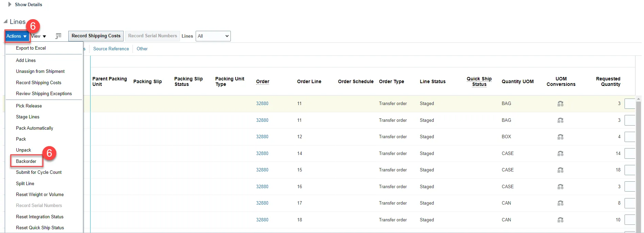Open UOM Conversions icon for order line 17

tap(560, 203)
